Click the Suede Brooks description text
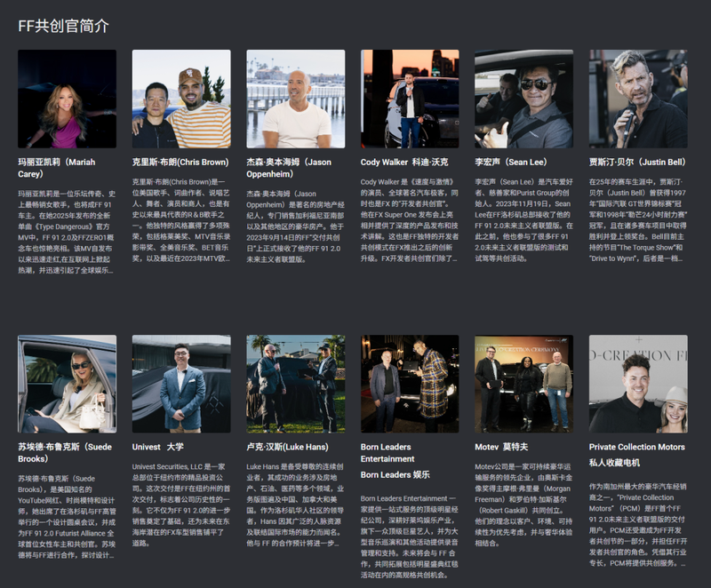Image resolution: width=711 pixels, height=588 pixels. (x=67, y=517)
